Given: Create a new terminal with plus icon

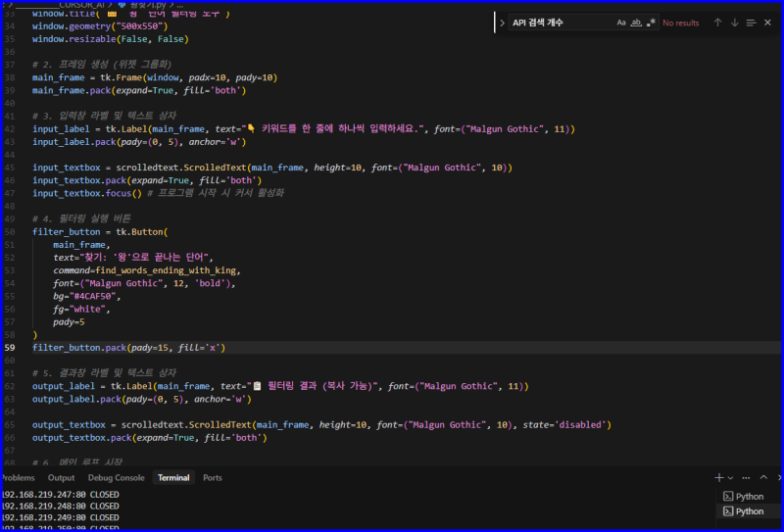Looking at the screenshot, I should (719, 478).
